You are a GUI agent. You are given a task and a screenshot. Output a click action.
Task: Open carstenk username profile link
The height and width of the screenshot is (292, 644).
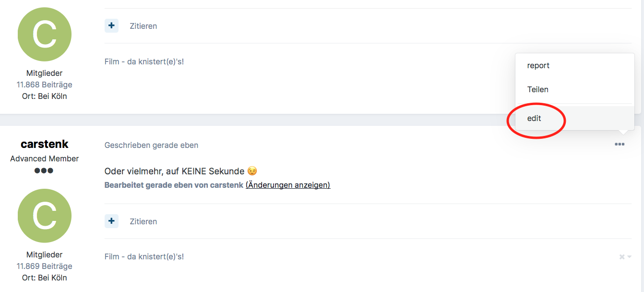(x=45, y=144)
